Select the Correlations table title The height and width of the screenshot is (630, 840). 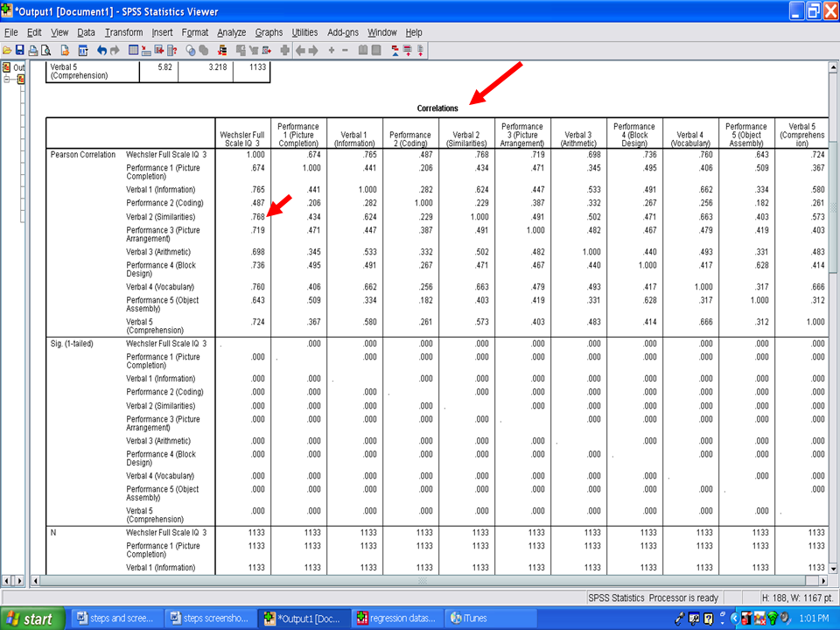point(437,108)
